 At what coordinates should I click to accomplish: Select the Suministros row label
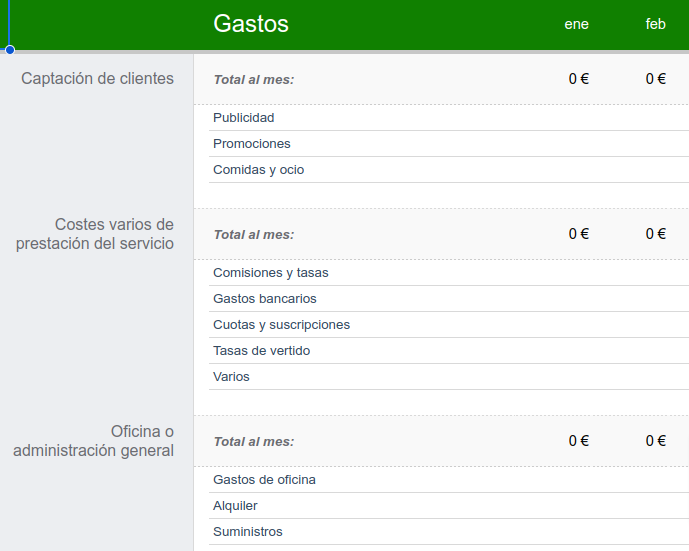247,532
